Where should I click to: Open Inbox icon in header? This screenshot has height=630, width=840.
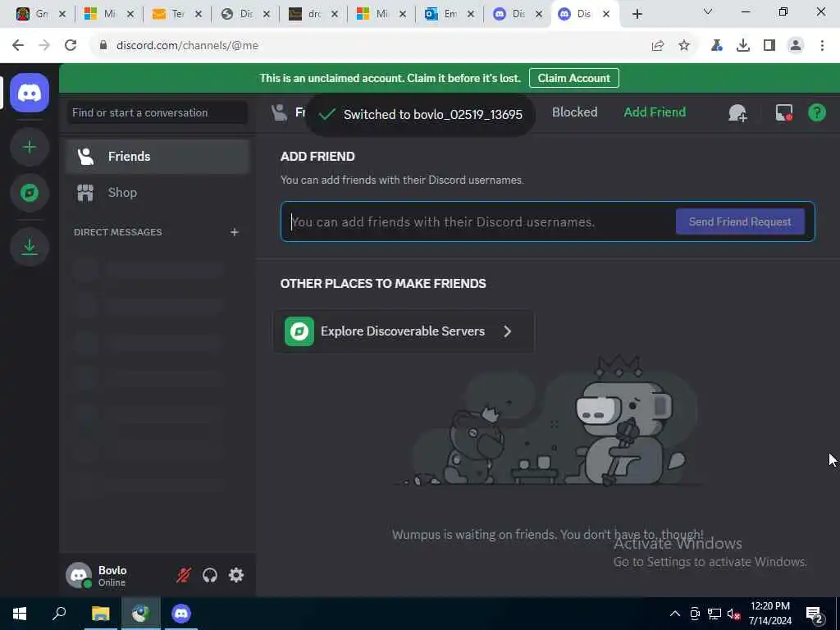(x=783, y=112)
